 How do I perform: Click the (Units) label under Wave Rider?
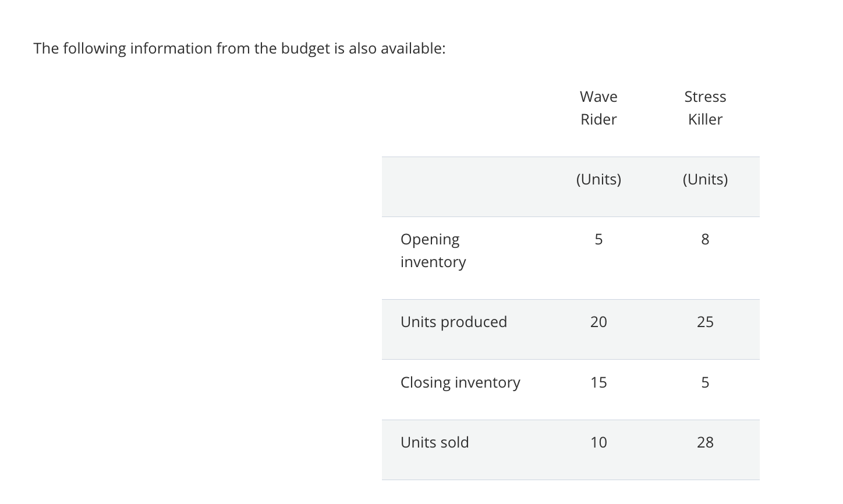coord(598,179)
